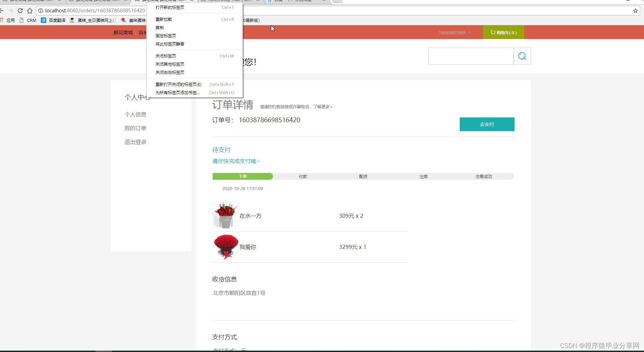Open the CRM bookmark
The height and width of the screenshot is (352, 644).
[x=28, y=20]
